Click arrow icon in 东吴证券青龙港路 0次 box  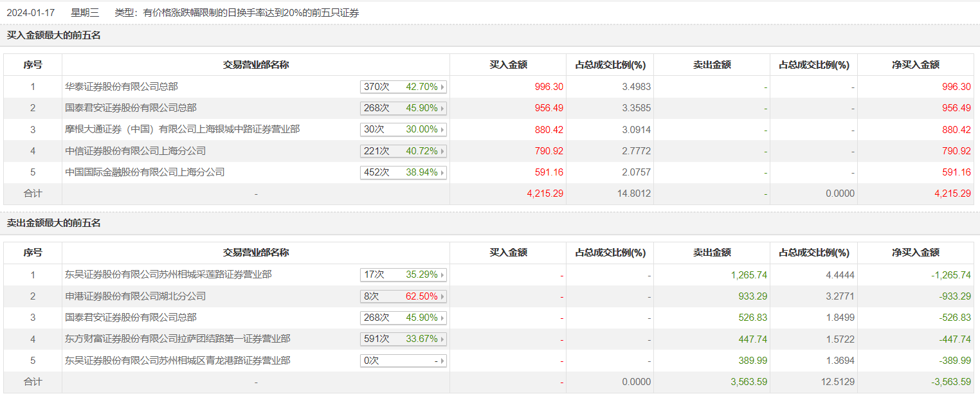tap(442, 361)
